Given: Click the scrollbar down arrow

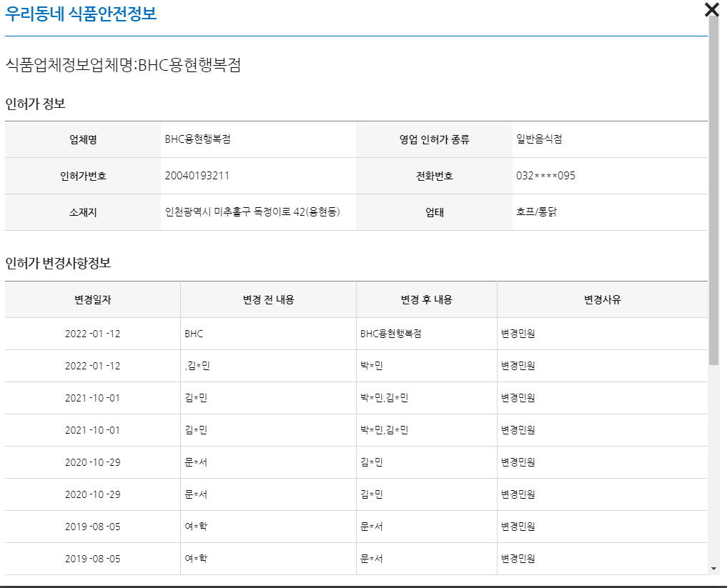Looking at the screenshot, I should (x=713, y=569).
